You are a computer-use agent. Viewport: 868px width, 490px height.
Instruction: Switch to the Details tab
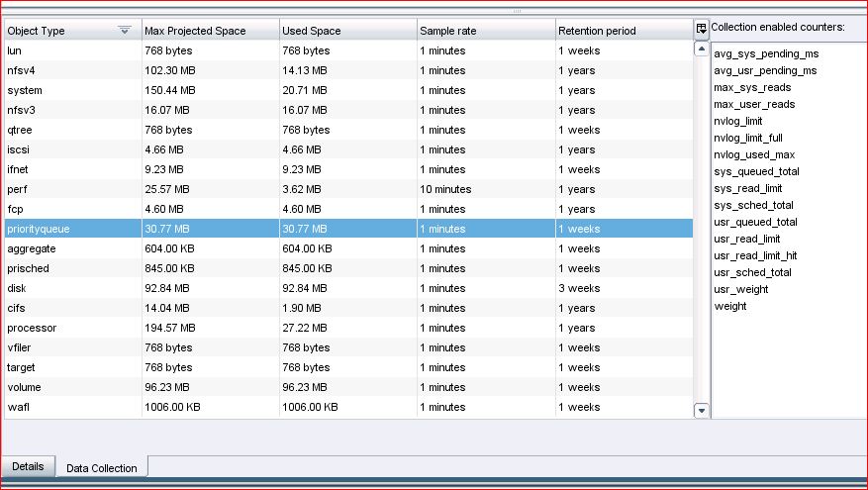pos(28,466)
